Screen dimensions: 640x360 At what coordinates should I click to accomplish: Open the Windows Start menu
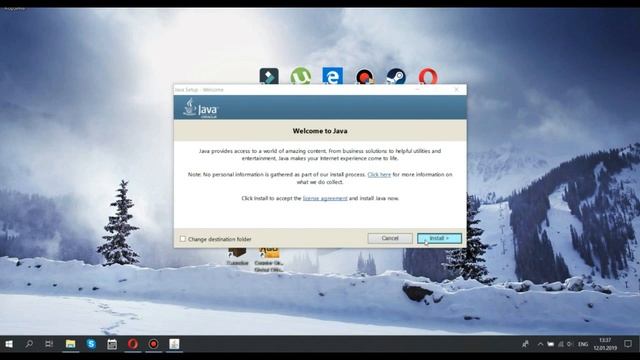pyautogui.click(x=9, y=344)
